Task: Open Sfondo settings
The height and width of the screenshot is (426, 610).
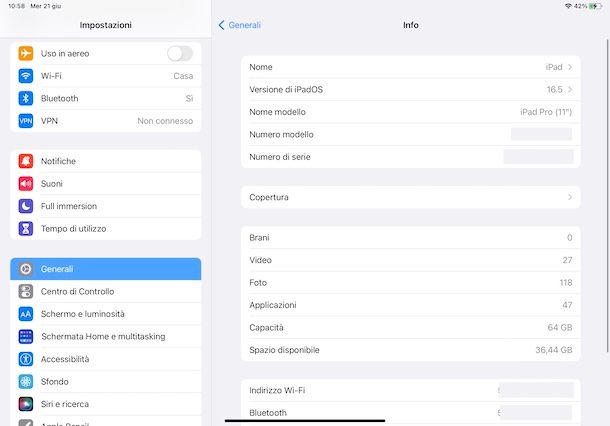Action: click(x=106, y=382)
